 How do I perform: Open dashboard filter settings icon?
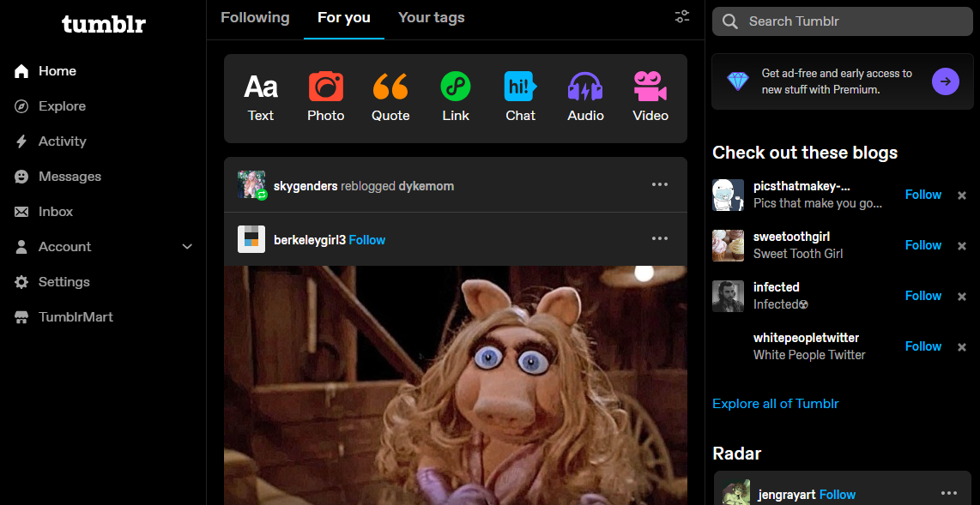point(682,17)
